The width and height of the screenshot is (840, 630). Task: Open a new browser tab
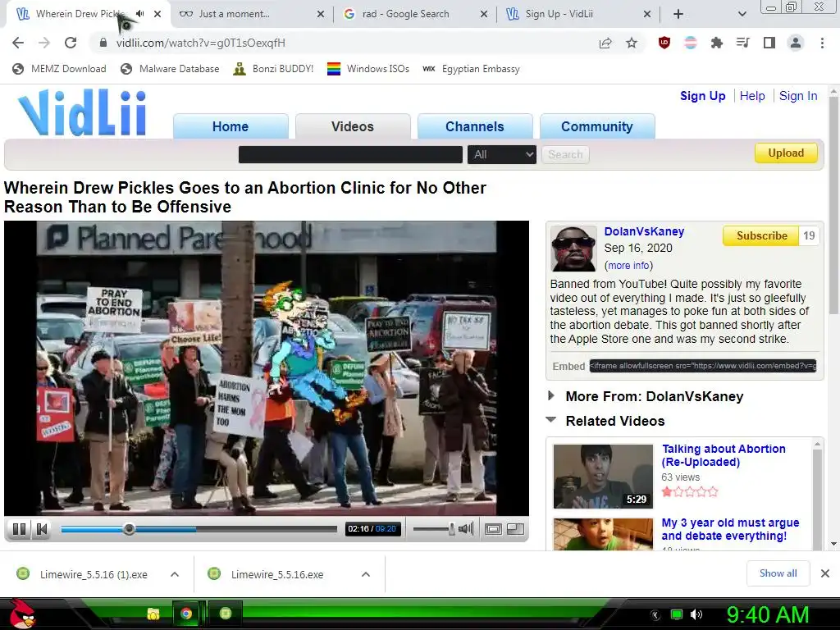coord(678,14)
